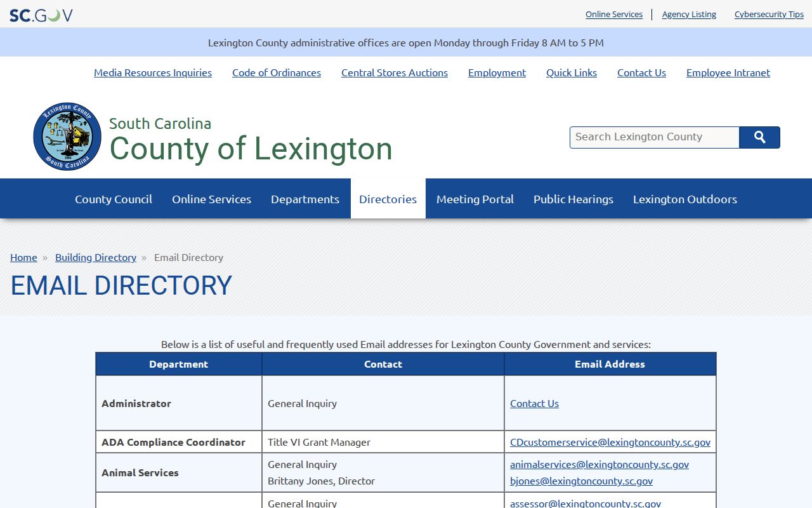Open the Code of Ordinances link
Screen dimensions: 812x508
tap(277, 72)
